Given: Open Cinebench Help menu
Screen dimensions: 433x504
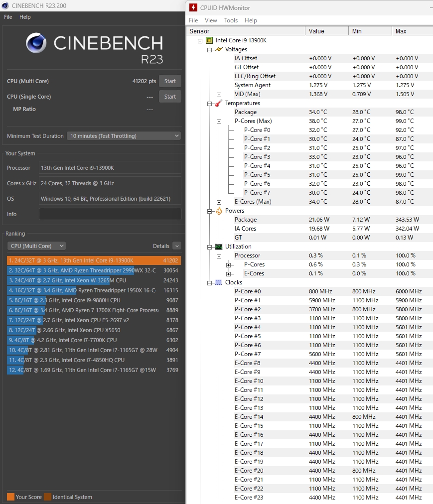Looking at the screenshot, I should pos(25,17).
